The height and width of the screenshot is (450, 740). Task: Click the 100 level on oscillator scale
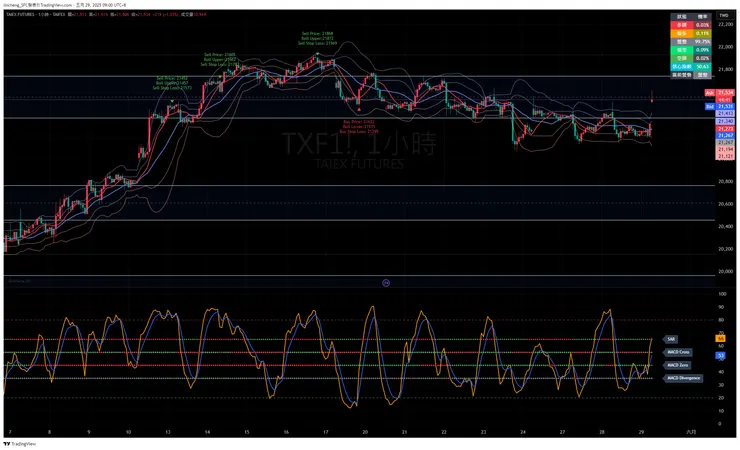pos(722,294)
